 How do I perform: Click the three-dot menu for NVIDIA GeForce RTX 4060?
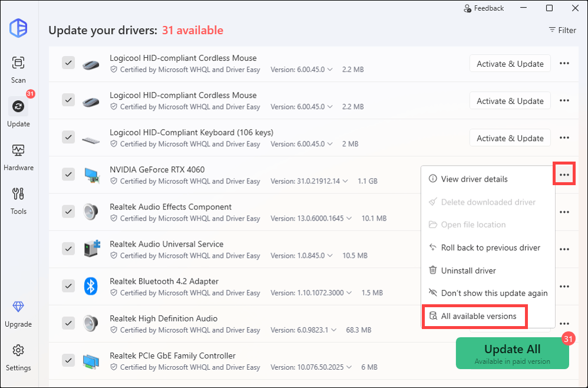564,175
